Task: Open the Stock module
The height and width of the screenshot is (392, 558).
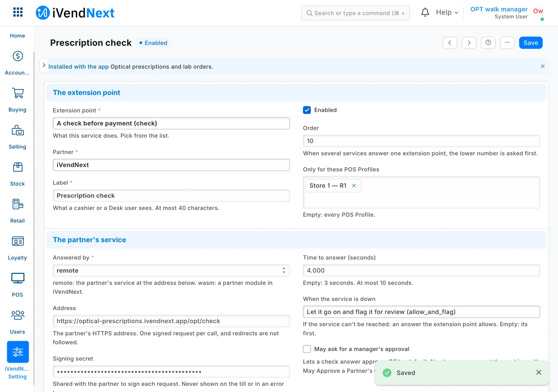Action: [17, 174]
